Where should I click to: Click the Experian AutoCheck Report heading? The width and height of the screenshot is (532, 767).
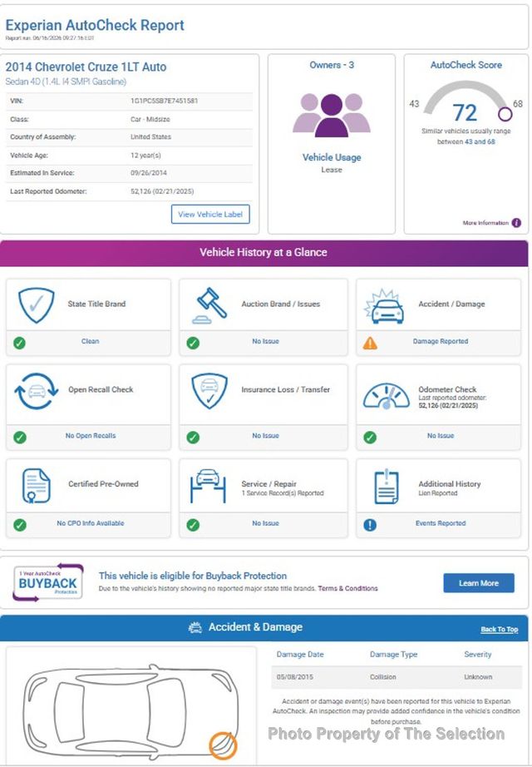(x=95, y=26)
